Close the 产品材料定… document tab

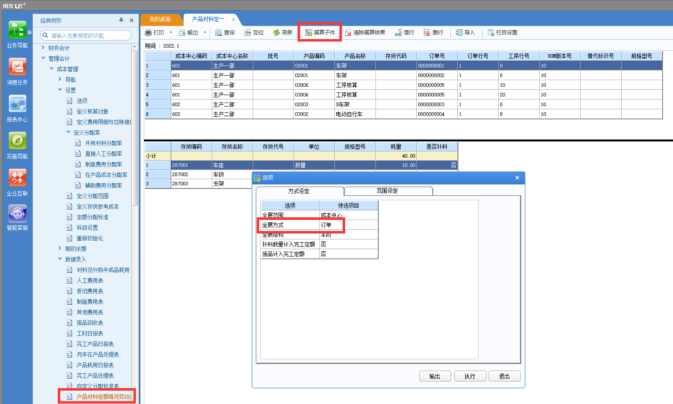233,19
